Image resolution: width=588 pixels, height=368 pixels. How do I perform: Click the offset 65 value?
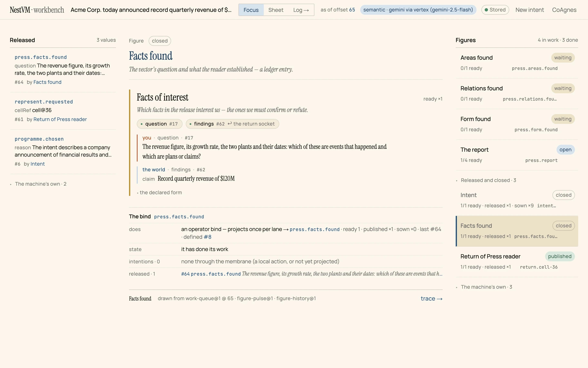[x=352, y=10]
